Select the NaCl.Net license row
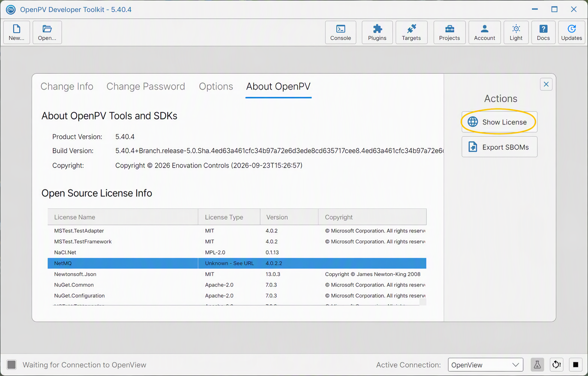 [x=237, y=252]
